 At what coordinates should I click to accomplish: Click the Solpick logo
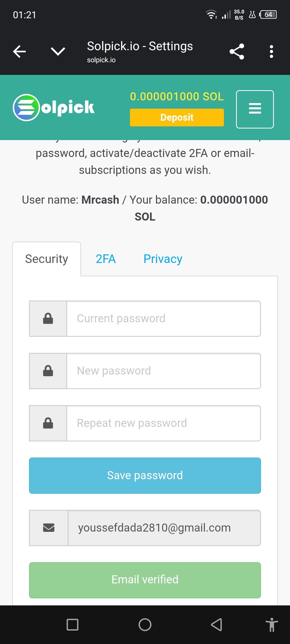click(x=54, y=107)
